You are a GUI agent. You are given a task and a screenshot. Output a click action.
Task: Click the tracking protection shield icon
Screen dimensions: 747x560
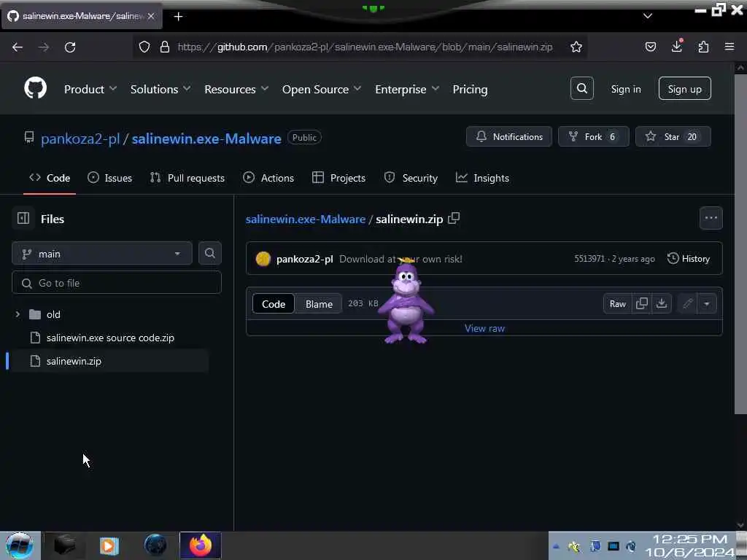pos(144,47)
